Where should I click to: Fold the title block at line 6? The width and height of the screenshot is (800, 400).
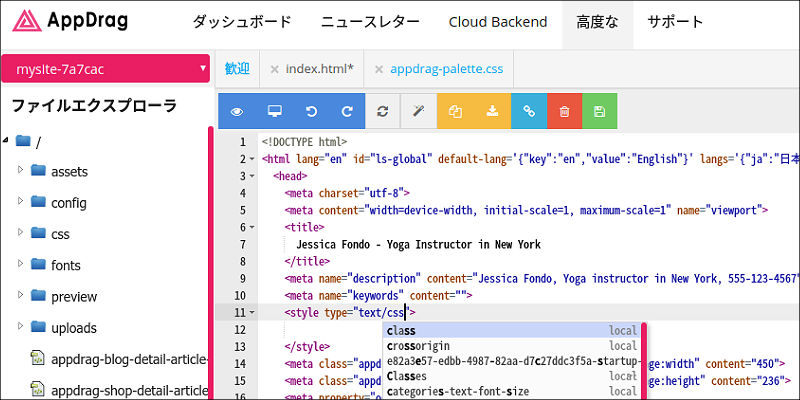pos(252,227)
